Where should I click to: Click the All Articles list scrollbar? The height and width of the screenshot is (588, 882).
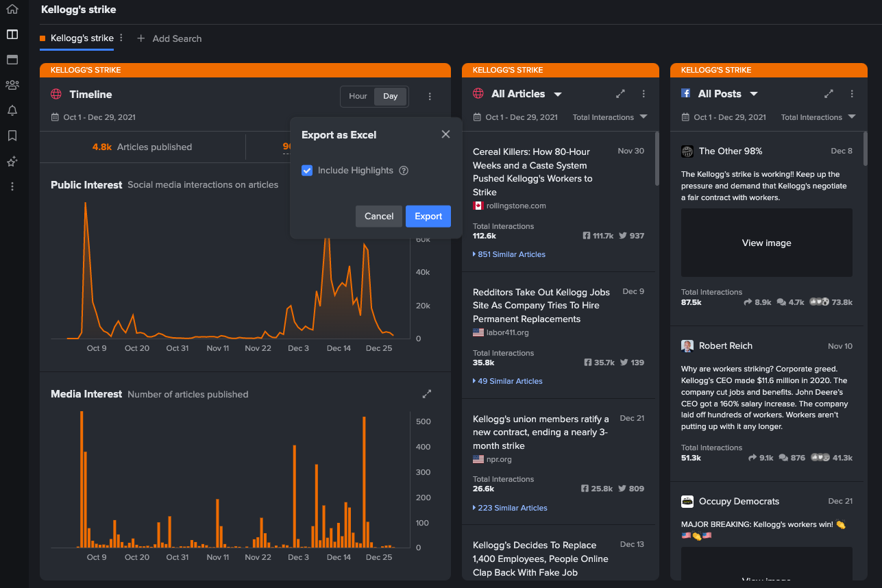[x=657, y=158]
